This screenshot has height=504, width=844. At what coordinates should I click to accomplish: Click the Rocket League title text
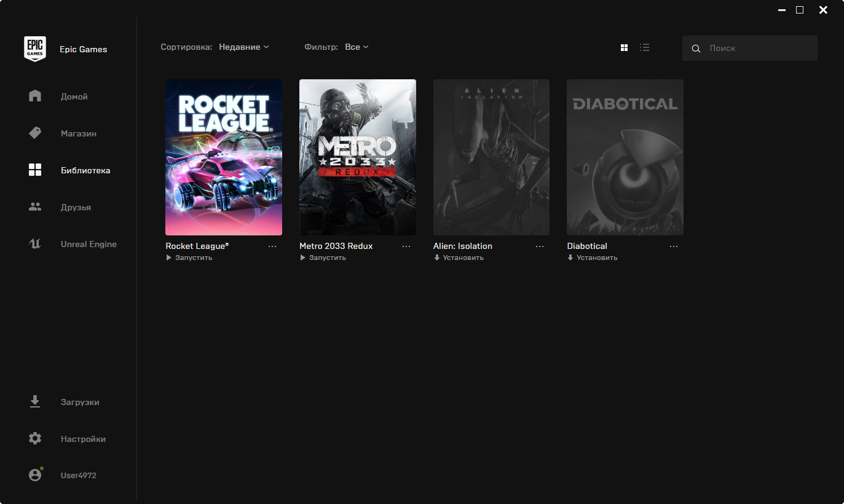click(x=197, y=246)
